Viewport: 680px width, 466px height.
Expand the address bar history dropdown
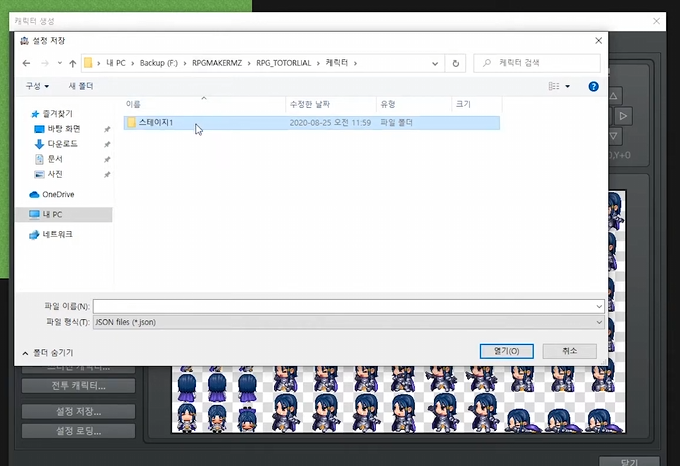435,63
